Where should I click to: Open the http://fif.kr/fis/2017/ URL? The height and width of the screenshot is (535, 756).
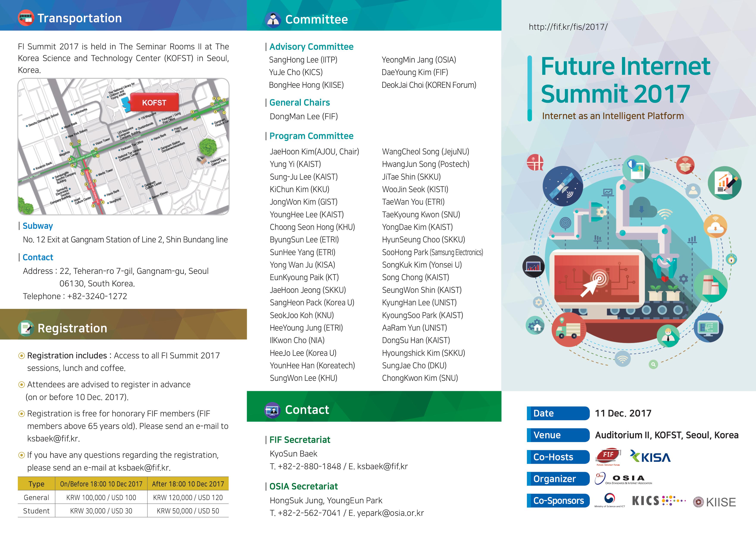tap(568, 27)
